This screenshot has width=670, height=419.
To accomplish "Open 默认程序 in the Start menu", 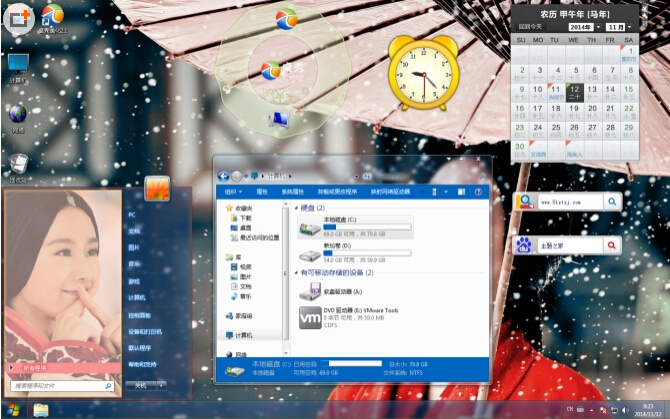I will 140,348.
